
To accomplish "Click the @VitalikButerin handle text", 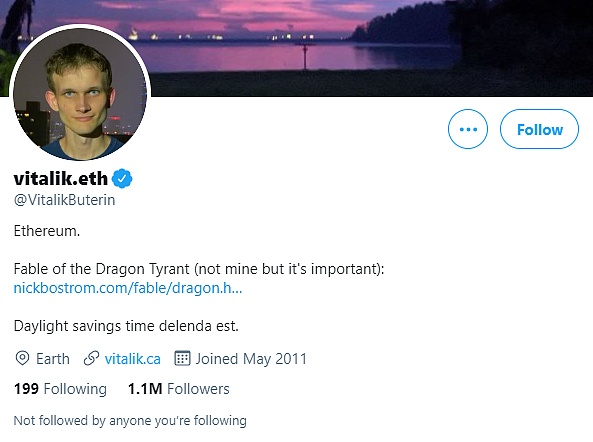I will click(x=64, y=200).
